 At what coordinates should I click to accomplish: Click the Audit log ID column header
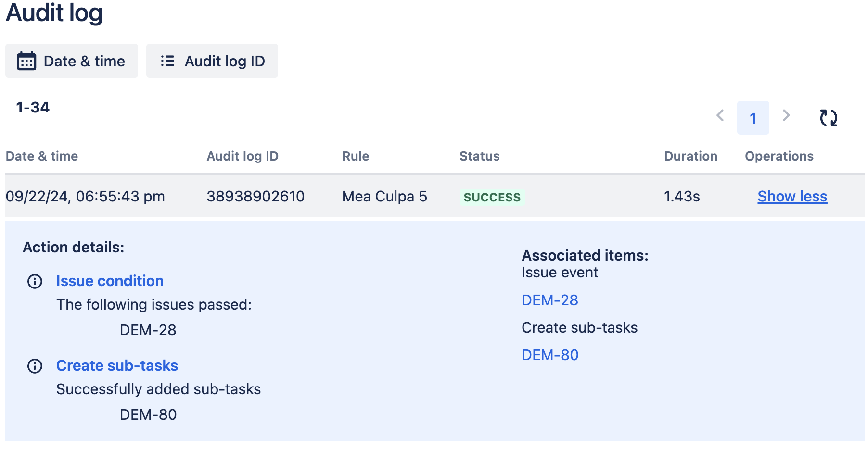(x=243, y=156)
